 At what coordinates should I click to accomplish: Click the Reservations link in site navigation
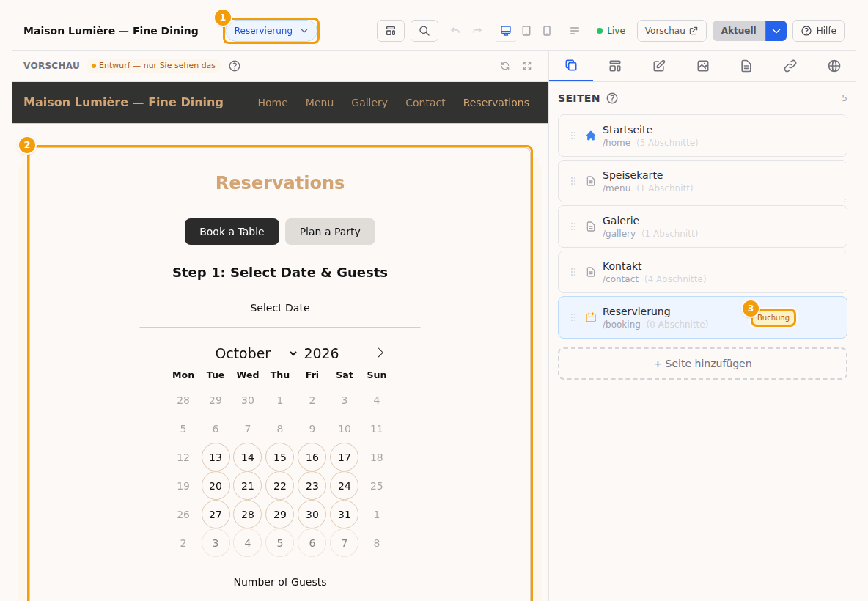(x=496, y=103)
